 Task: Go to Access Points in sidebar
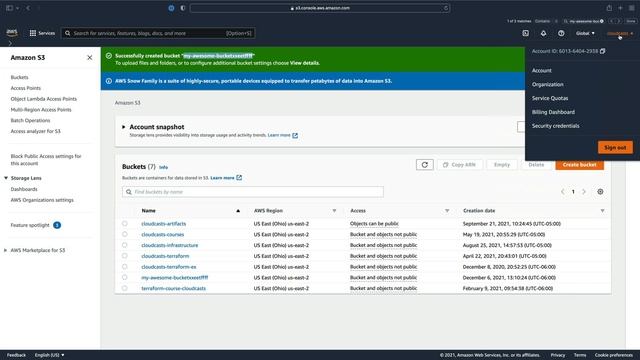[x=26, y=88]
